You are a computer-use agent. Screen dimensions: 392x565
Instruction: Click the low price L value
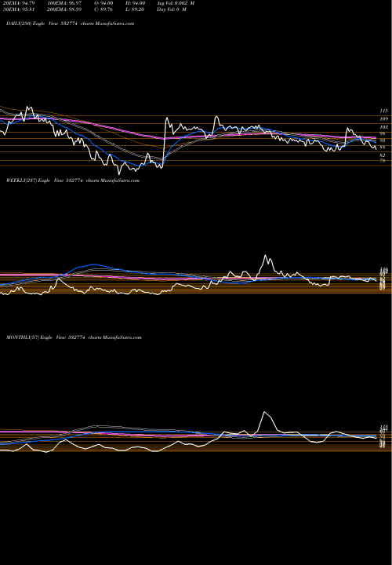click(x=135, y=9)
